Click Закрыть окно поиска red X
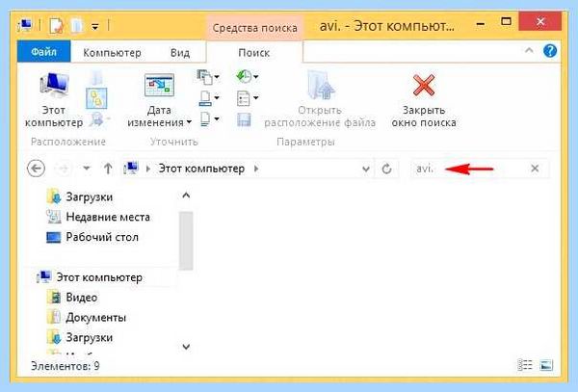Image resolution: width=578 pixels, height=392 pixels. point(424,99)
